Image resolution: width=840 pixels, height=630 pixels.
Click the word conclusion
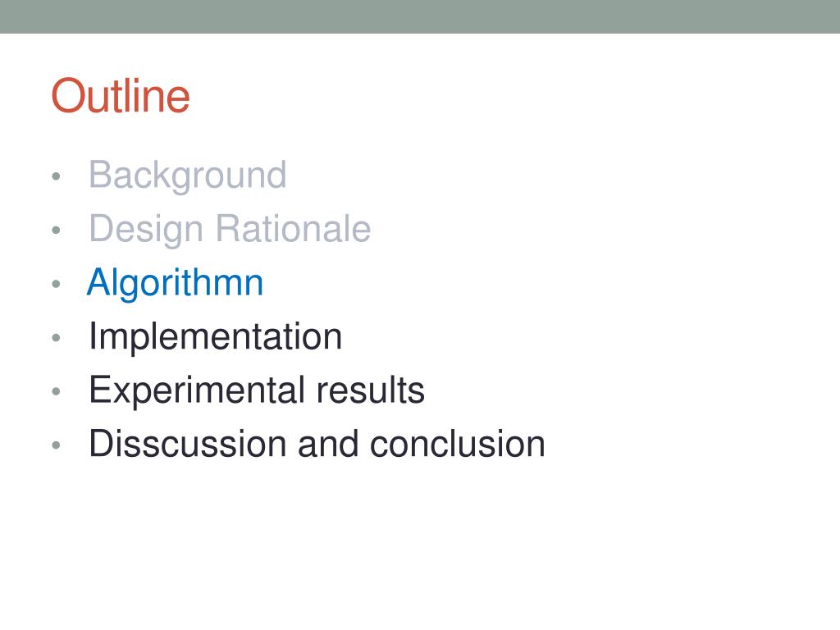[457, 444]
